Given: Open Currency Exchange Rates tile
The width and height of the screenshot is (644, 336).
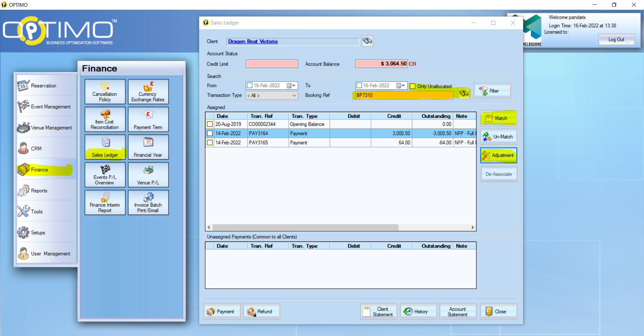Looking at the screenshot, I should (148, 91).
